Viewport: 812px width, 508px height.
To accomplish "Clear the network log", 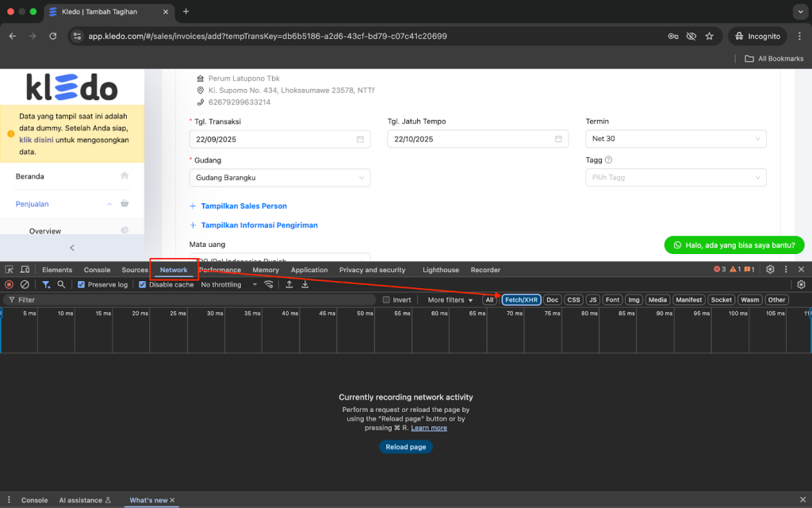I will [25, 284].
